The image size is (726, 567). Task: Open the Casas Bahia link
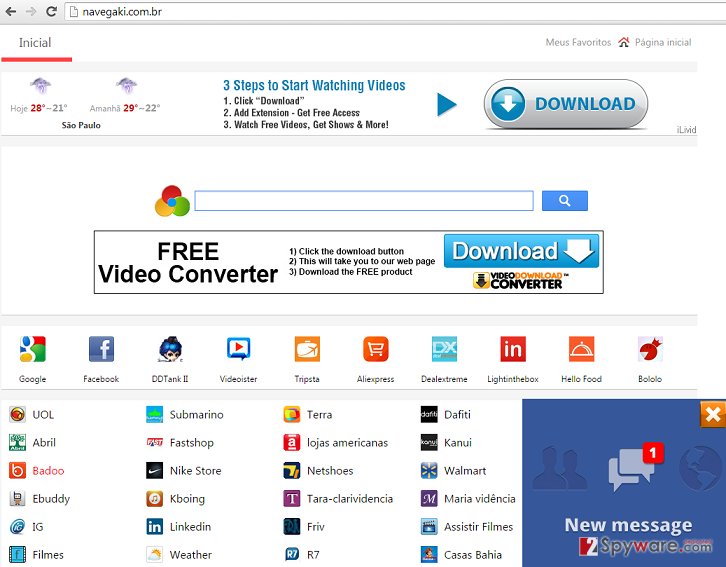(x=473, y=555)
